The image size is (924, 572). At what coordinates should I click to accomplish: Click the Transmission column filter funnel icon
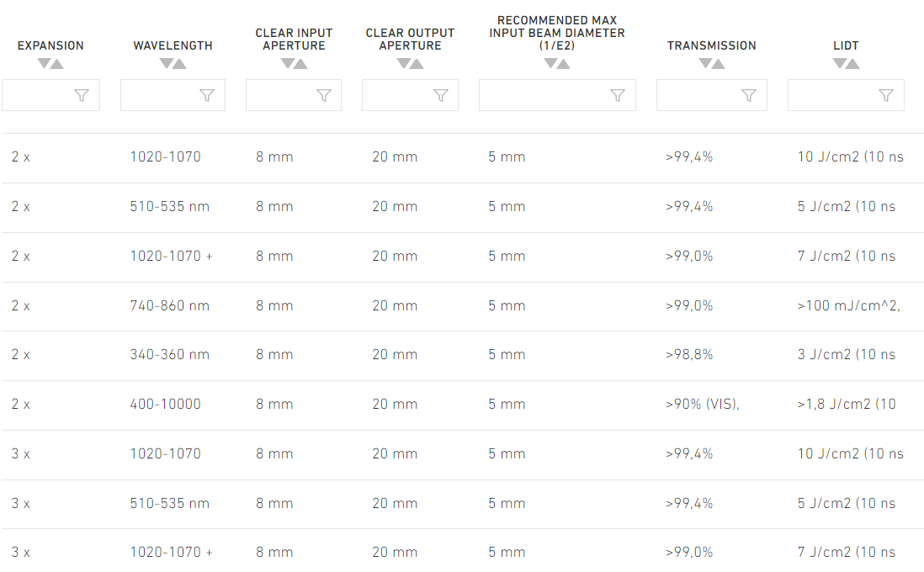(749, 96)
